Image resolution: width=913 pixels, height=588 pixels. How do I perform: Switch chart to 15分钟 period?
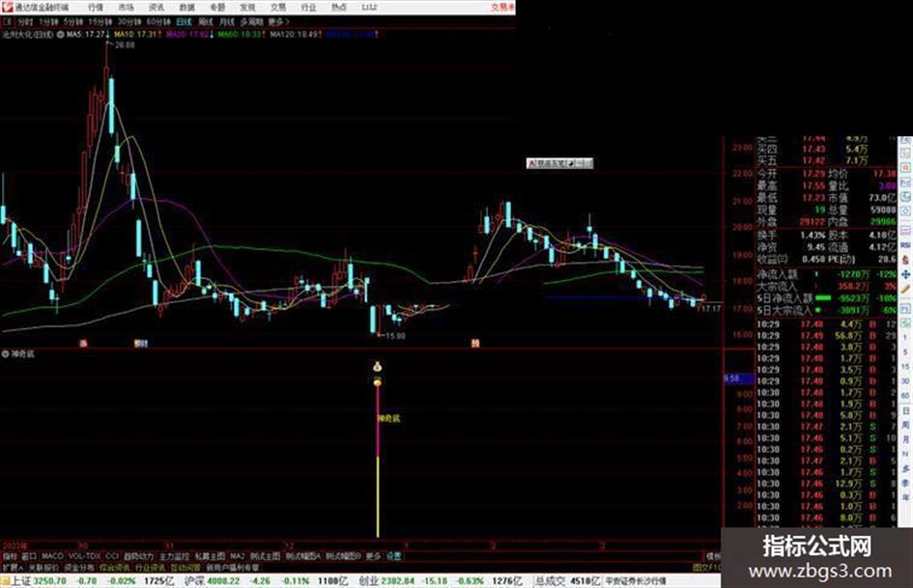[100, 21]
